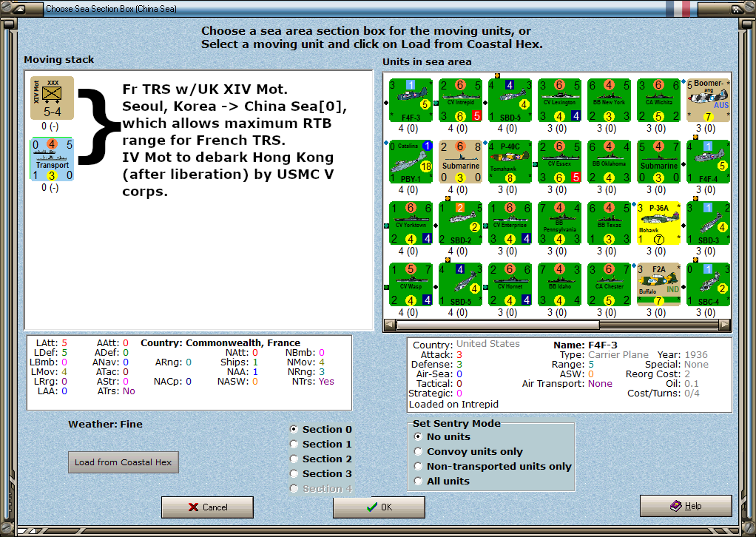This screenshot has height=537, width=756.
Task: Open the Help button
Action: 686,506
